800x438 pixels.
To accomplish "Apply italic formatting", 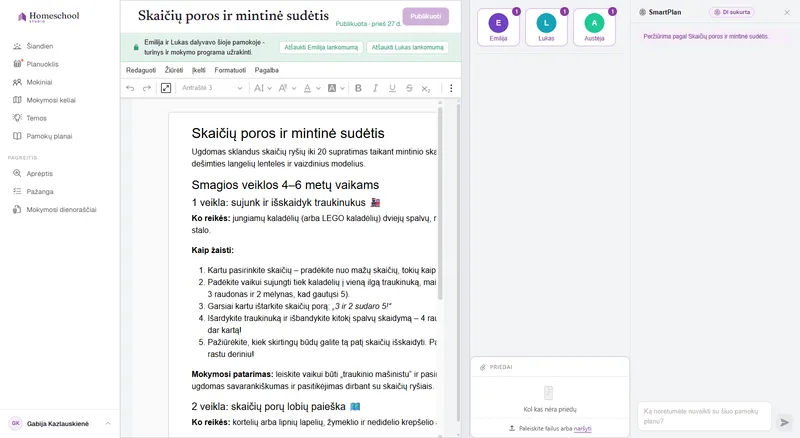I will (375, 88).
